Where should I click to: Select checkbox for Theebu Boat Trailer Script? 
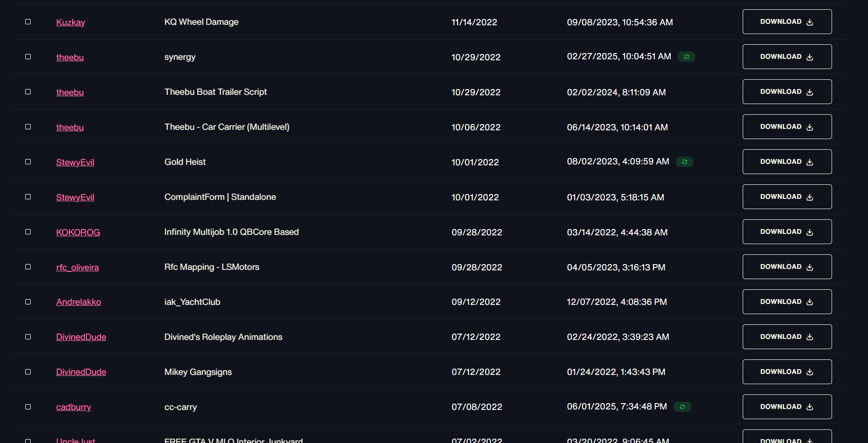click(28, 92)
